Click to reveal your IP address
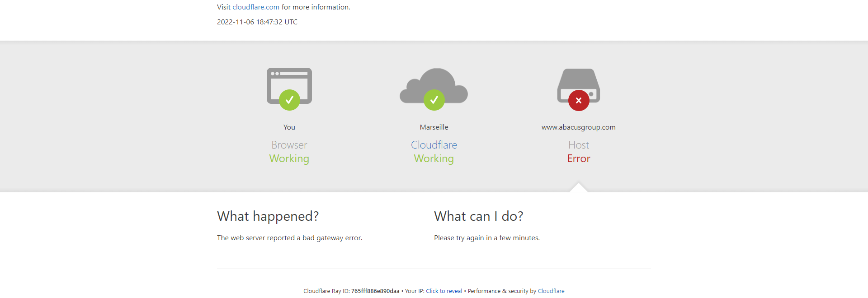Image resolution: width=868 pixels, height=298 pixels. click(x=444, y=291)
